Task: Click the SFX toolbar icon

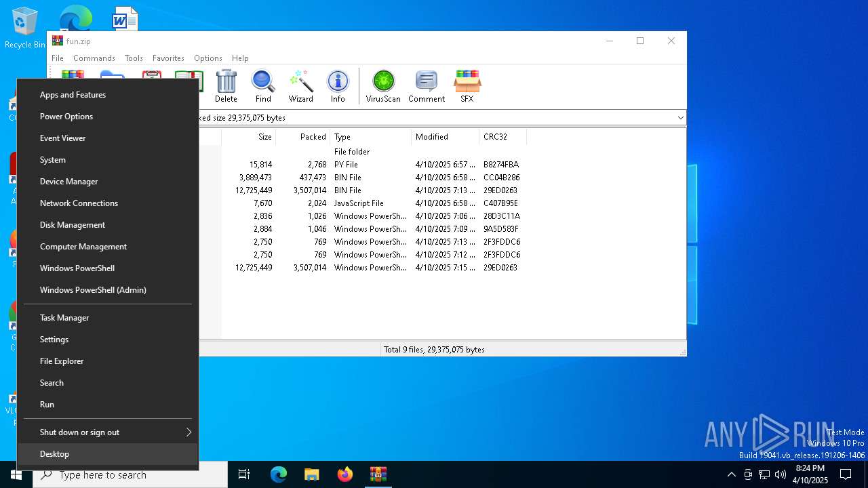Action: point(467,86)
